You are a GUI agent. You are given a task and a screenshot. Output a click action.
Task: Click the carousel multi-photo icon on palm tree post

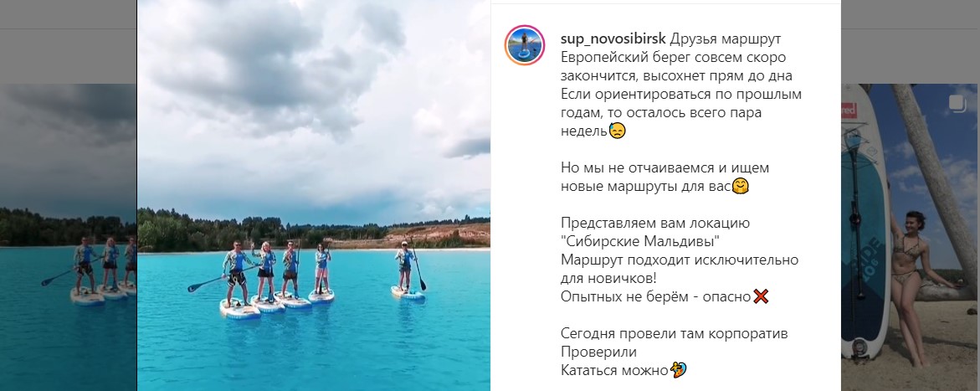pyautogui.click(x=957, y=103)
